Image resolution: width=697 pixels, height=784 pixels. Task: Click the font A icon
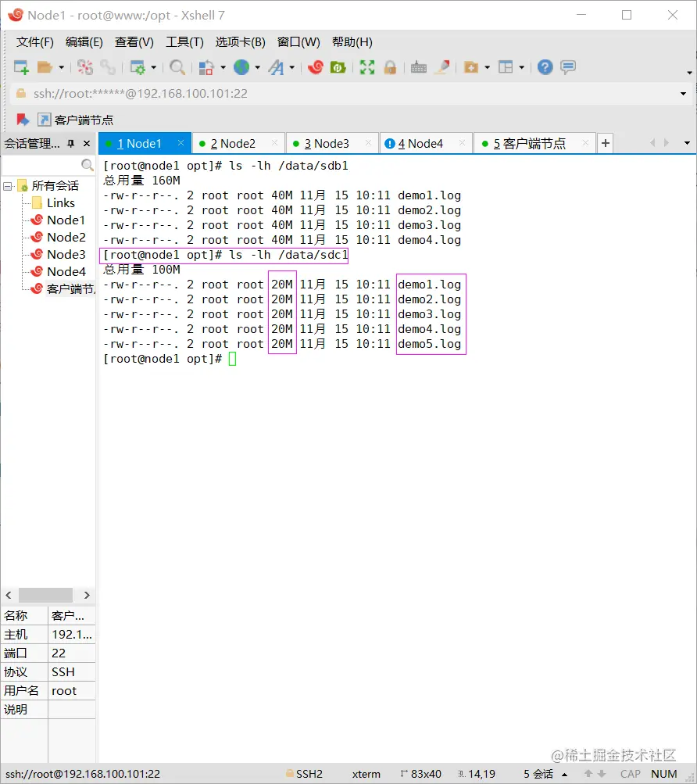pos(276,67)
